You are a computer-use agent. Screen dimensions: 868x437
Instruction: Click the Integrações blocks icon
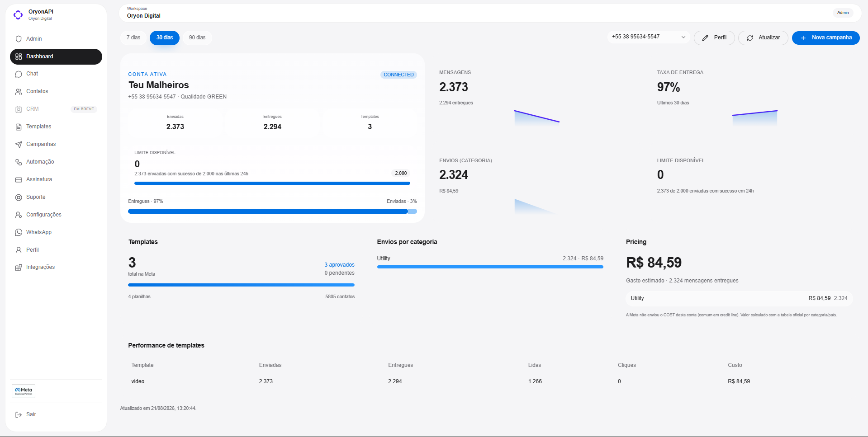[x=19, y=268]
